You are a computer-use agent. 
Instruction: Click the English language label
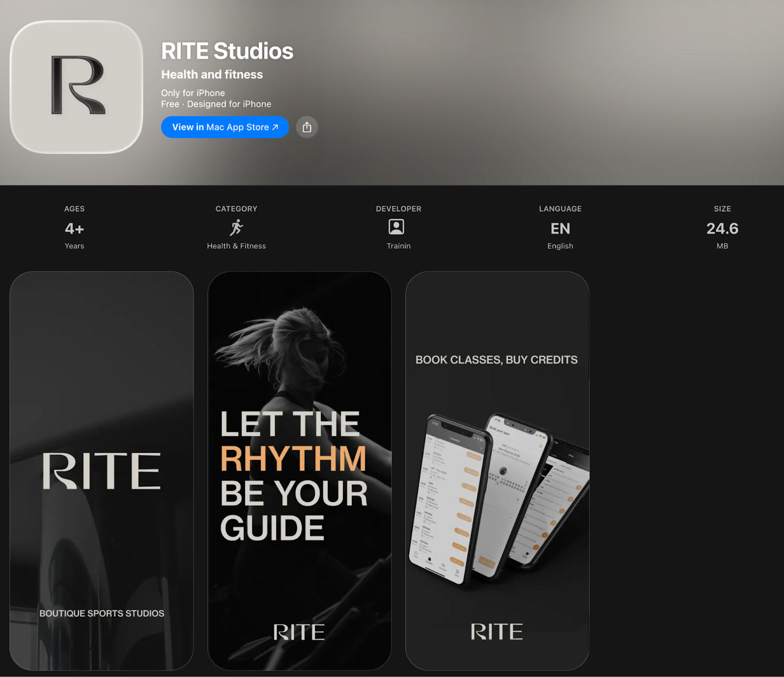pos(560,246)
